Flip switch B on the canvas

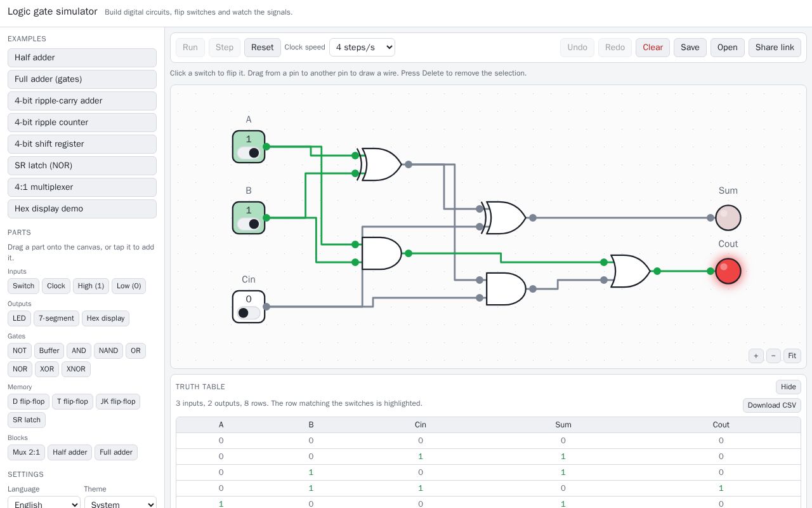[249, 218]
